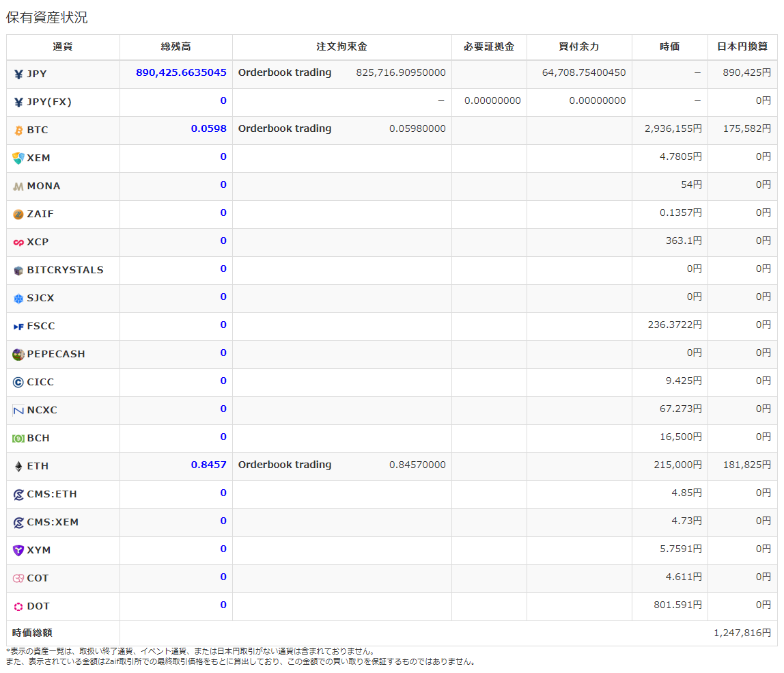Select ETH order-locked amount 0.84570000

tap(417, 465)
